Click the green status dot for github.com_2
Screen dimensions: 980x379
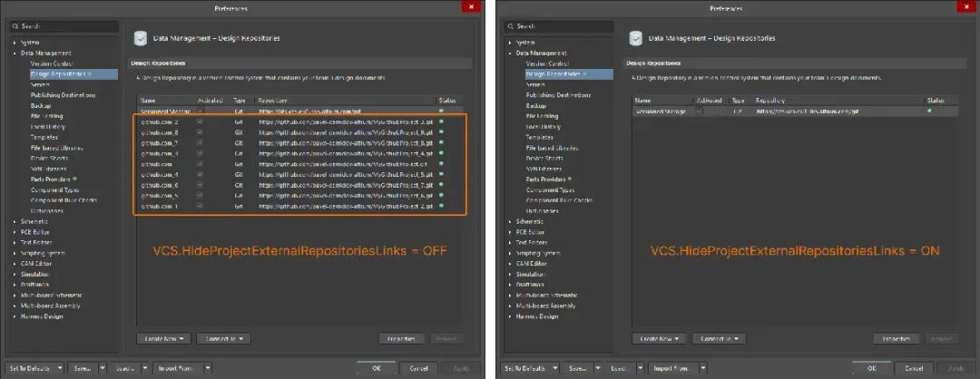(441, 121)
